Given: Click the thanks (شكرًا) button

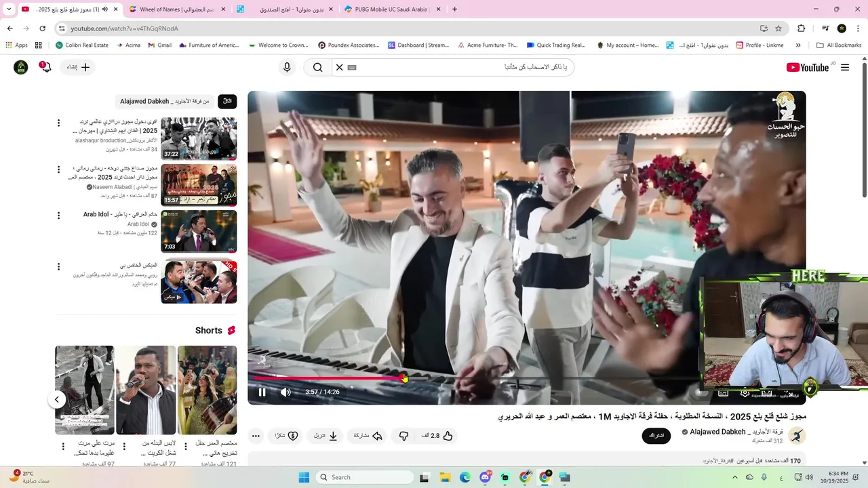Looking at the screenshot, I should point(286,436).
